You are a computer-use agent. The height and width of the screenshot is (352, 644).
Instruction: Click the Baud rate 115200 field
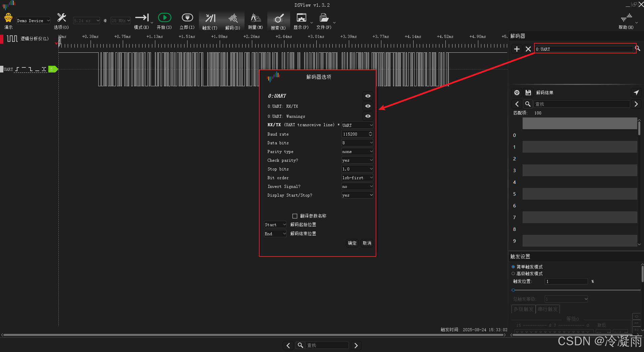[x=355, y=134]
